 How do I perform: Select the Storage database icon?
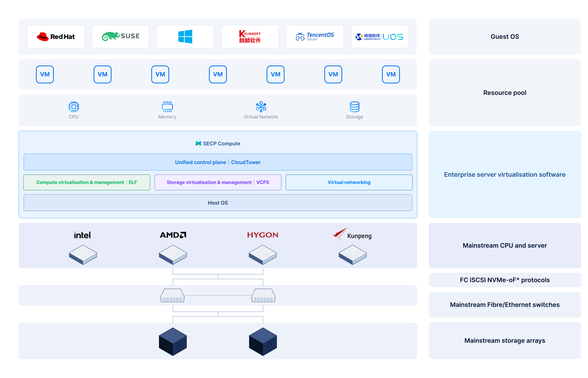click(x=354, y=107)
